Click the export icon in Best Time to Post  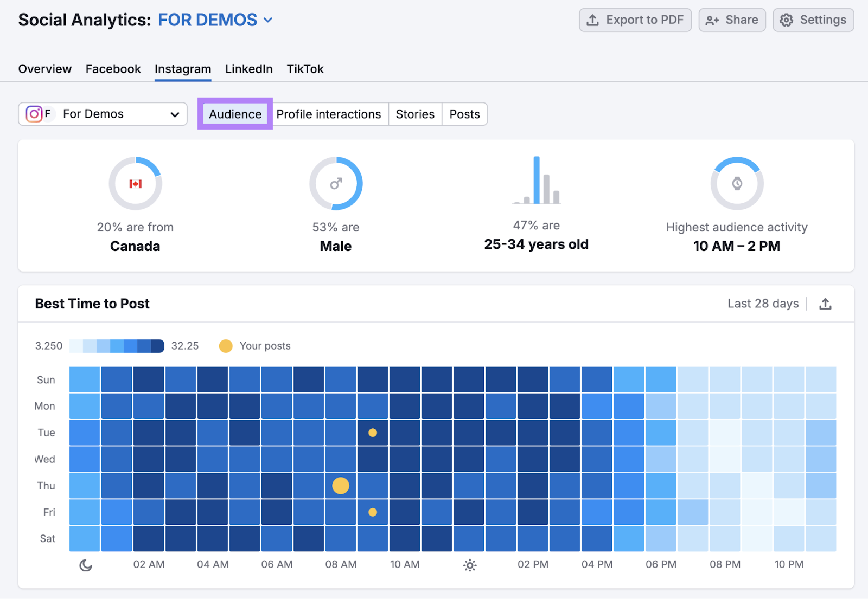(x=825, y=304)
